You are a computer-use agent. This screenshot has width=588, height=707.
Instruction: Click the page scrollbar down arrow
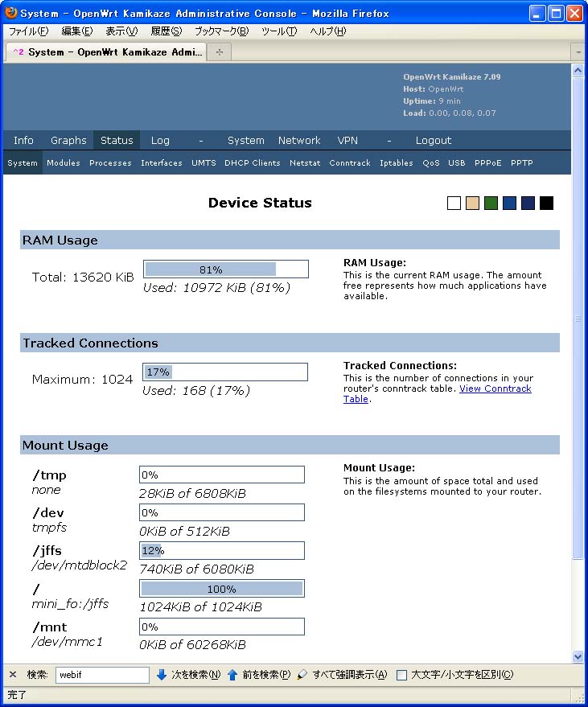[x=578, y=656]
